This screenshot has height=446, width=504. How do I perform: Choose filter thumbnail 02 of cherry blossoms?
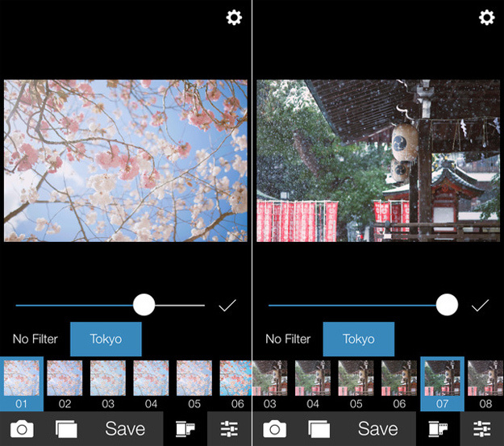point(65,384)
